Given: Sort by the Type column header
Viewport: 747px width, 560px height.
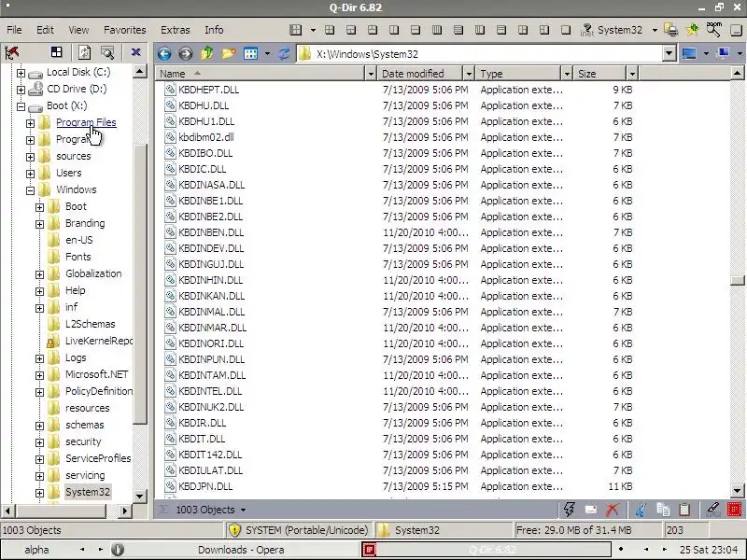Looking at the screenshot, I should [519, 74].
